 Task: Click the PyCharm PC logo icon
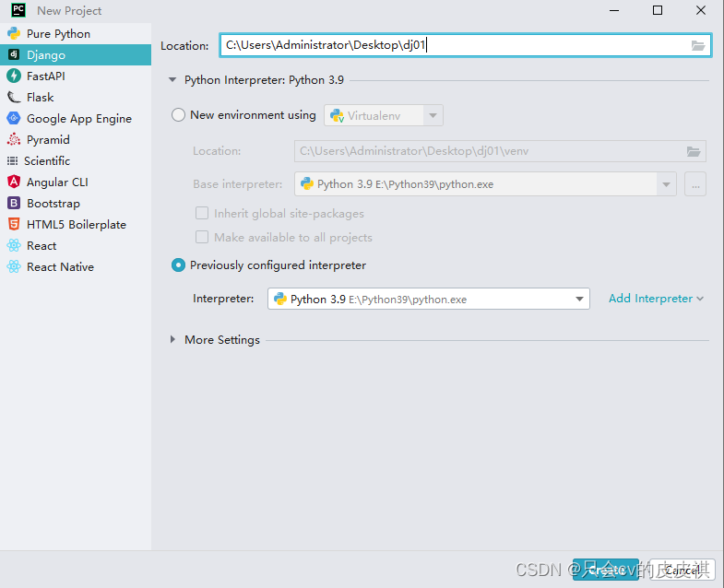click(18, 10)
